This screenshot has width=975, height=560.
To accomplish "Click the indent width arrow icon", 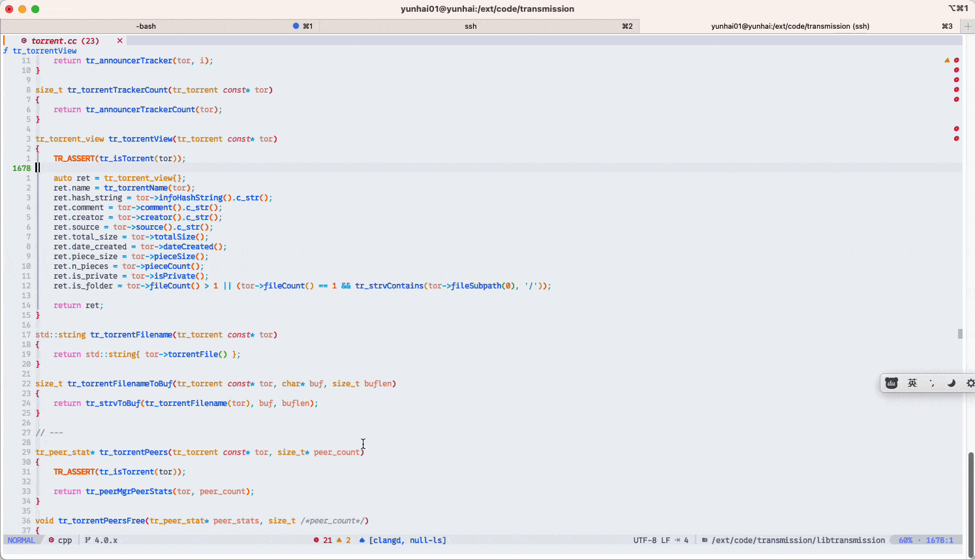I will (677, 540).
